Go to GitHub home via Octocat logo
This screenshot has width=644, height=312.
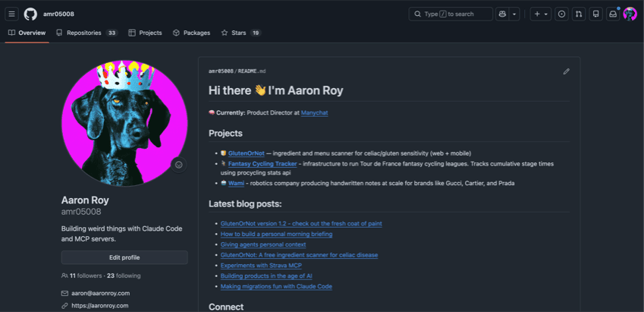[x=30, y=14]
